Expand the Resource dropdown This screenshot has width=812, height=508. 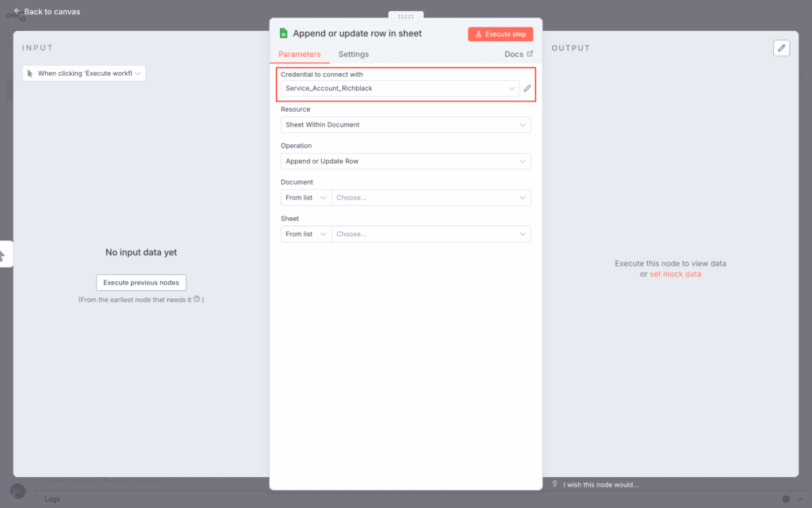click(405, 125)
